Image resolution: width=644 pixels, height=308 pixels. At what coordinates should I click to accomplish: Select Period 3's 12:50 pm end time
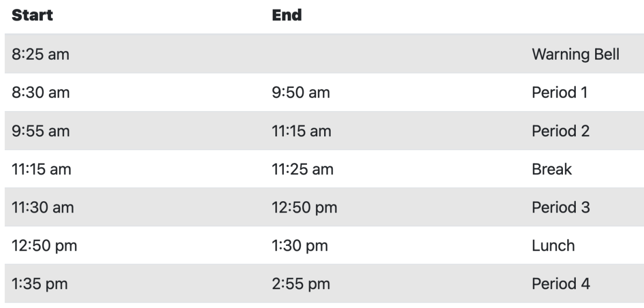(x=304, y=208)
